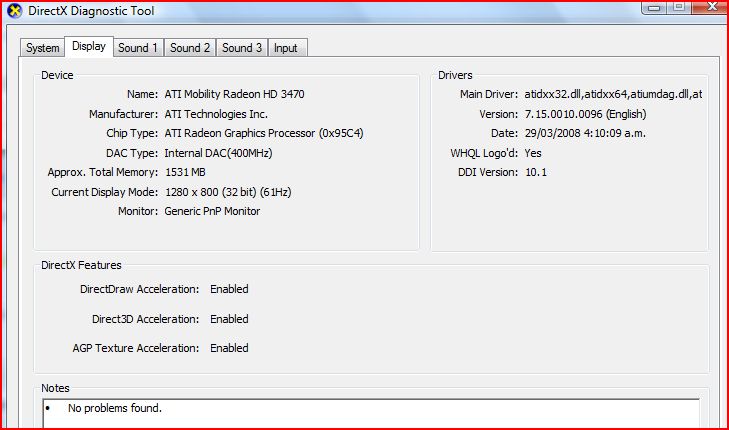Click the Drivers group heading
729x430 pixels.
coord(455,75)
